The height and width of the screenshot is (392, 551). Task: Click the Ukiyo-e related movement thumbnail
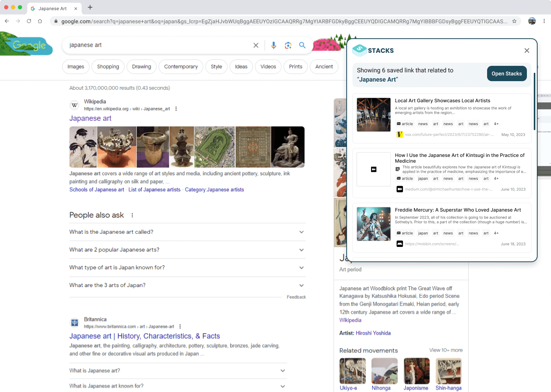(x=352, y=371)
